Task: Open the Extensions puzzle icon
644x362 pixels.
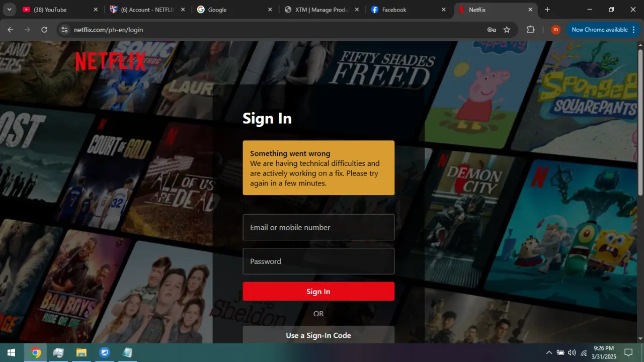Action: pyautogui.click(x=530, y=30)
